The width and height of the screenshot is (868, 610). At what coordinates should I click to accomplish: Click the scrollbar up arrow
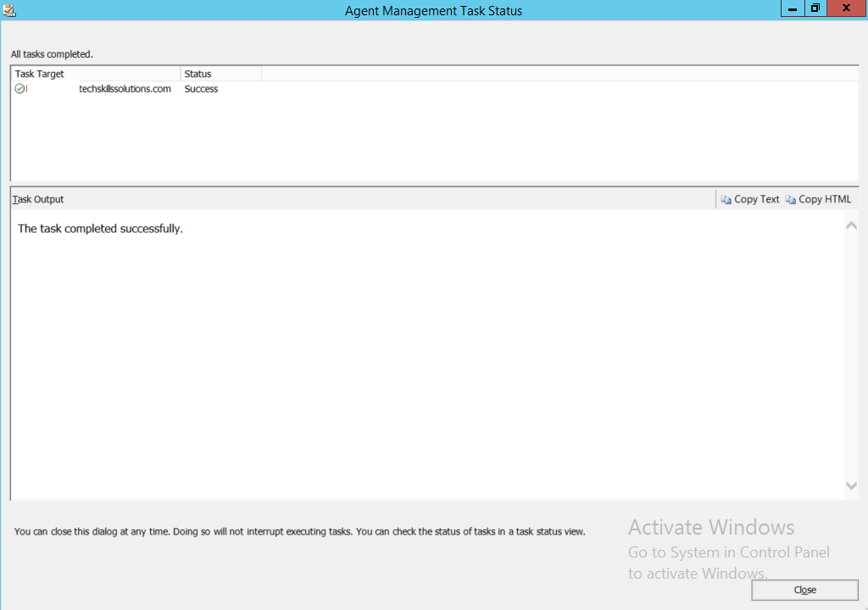[x=851, y=225]
